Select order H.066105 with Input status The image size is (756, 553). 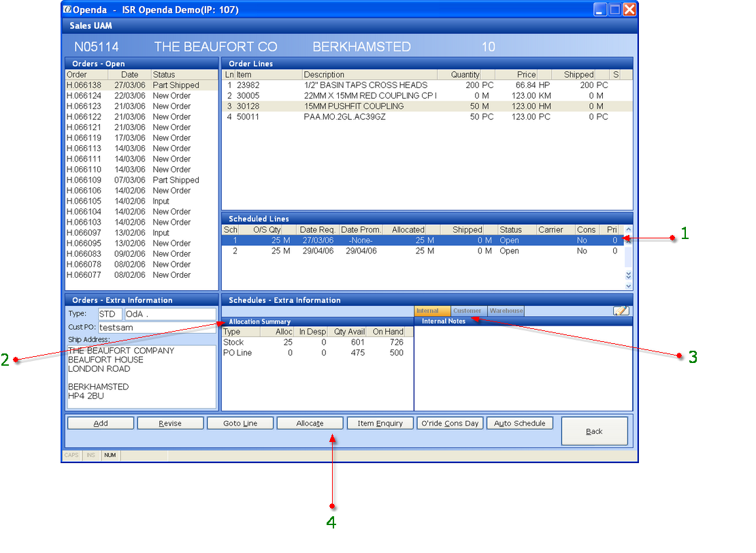click(x=142, y=201)
